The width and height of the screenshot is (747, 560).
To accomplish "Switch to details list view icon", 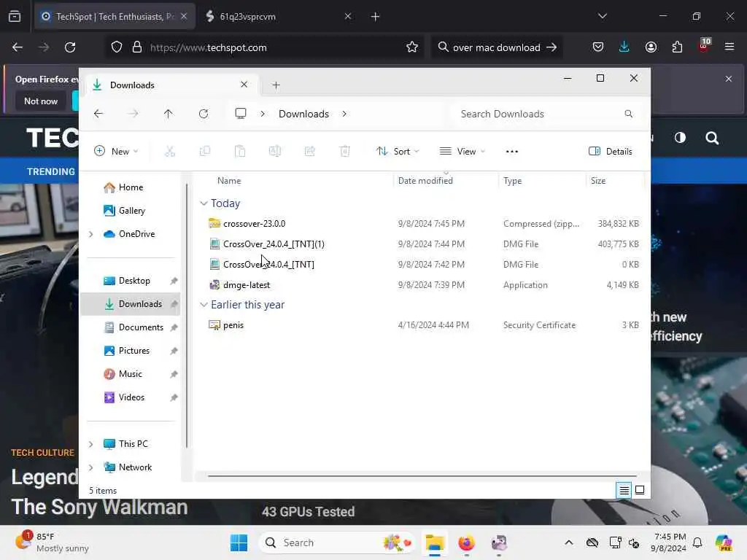I will (x=624, y=490).
